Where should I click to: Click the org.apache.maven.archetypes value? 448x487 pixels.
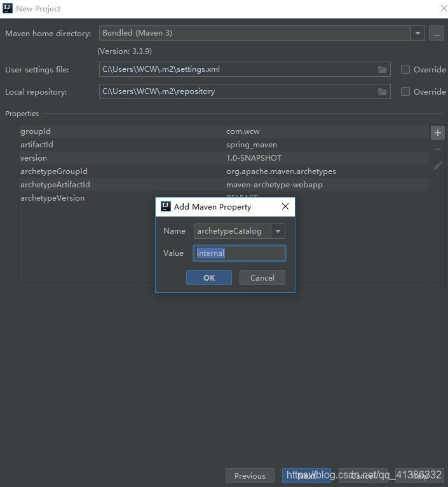(281, 171)
